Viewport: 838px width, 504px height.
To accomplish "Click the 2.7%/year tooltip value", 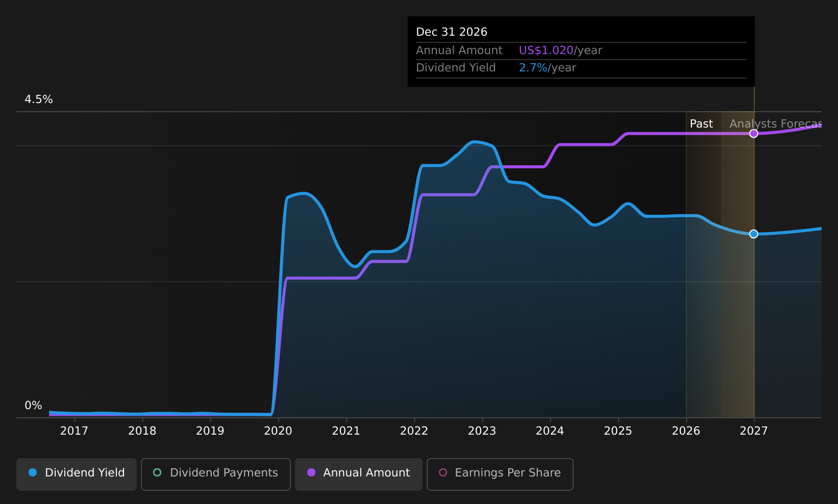I will tap(547, 68).
